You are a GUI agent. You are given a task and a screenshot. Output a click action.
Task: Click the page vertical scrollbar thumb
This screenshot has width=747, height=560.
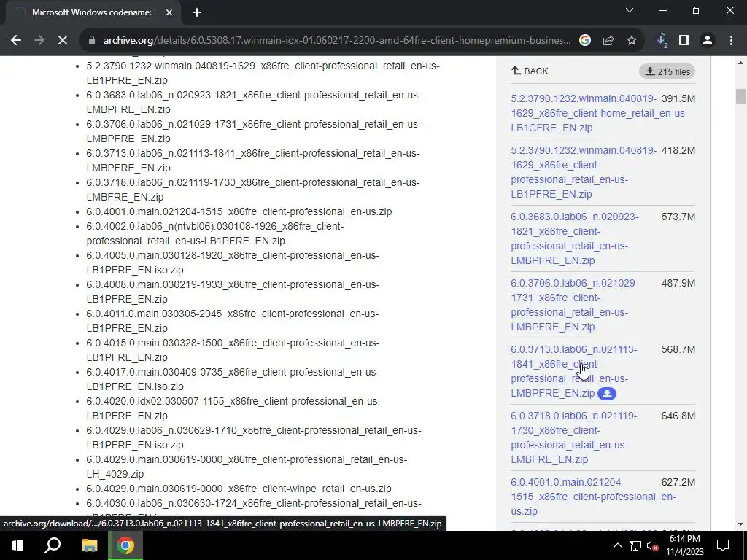click(740, 96)
